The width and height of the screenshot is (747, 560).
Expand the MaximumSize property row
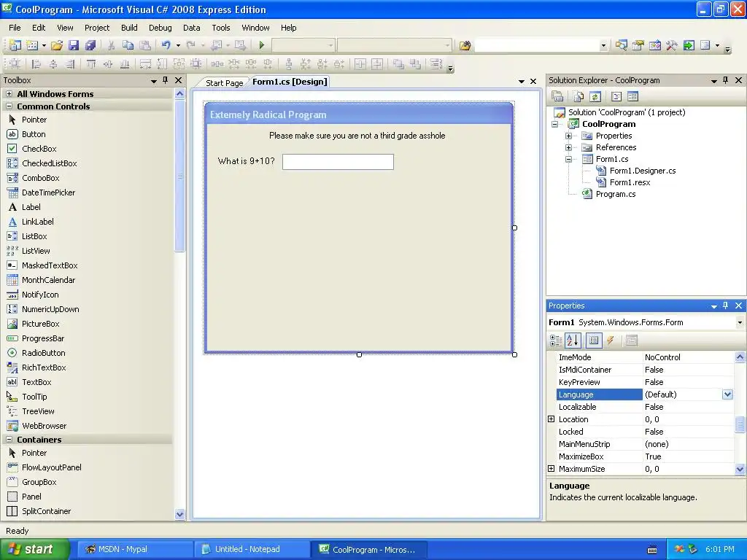click(551, 469)
